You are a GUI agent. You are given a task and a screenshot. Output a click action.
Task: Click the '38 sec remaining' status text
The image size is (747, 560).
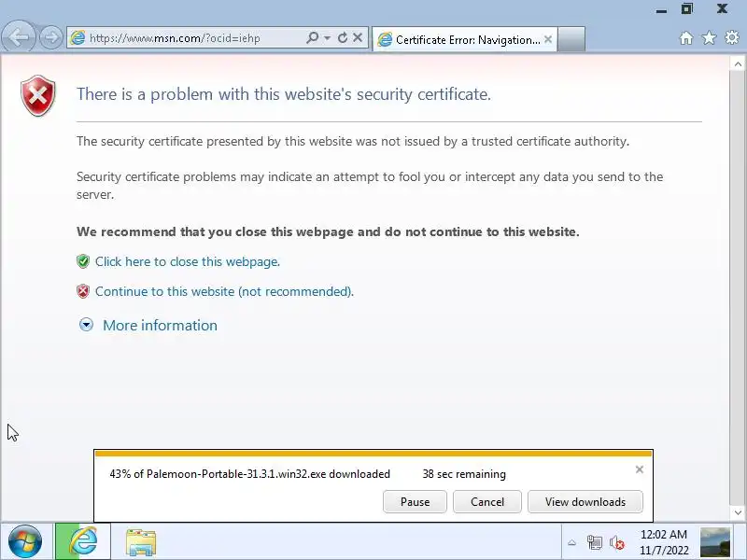464,474
